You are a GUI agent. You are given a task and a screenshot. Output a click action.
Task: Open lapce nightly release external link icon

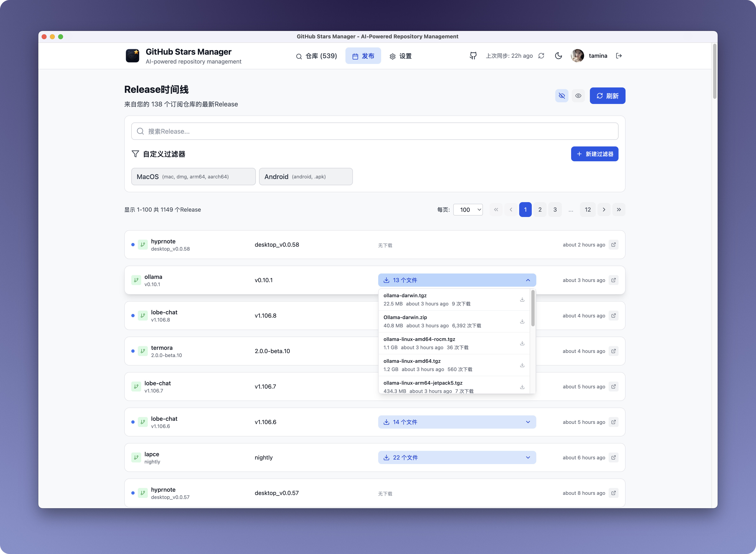pyautogui.click(x=613, y=457)
